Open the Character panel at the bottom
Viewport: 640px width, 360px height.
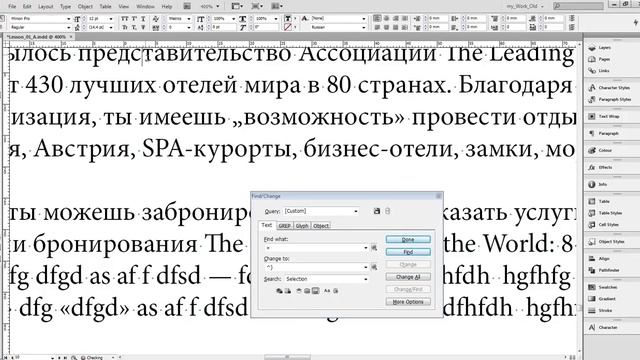603,327
